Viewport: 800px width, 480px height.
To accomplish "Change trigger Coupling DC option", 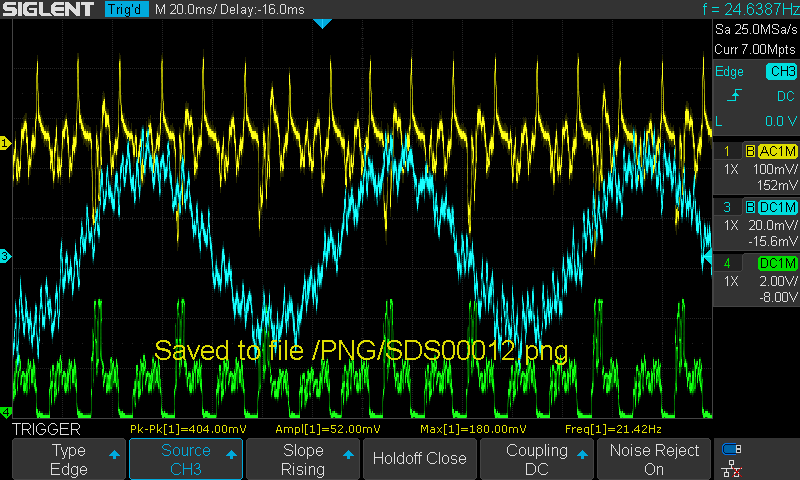I will pyautogui.click(x=537, y=459).
